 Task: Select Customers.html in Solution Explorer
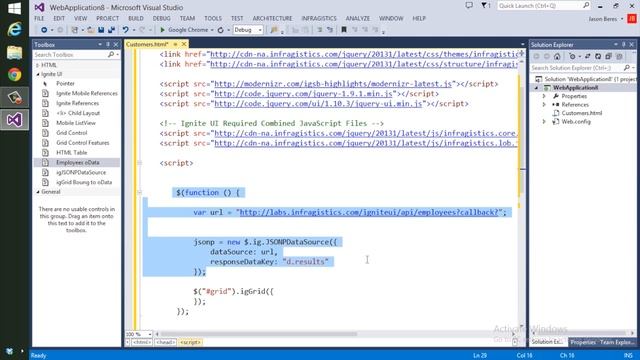tap(582, 113)
